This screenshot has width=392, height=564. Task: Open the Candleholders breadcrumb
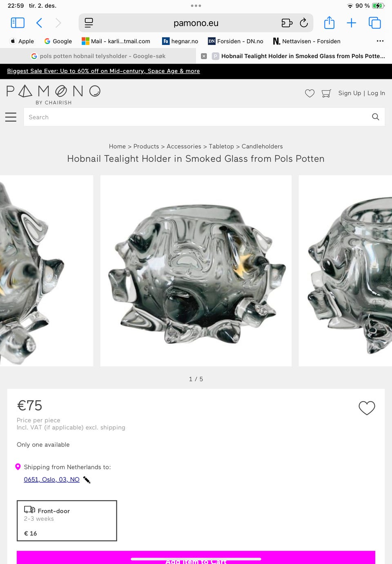point(262,146)
